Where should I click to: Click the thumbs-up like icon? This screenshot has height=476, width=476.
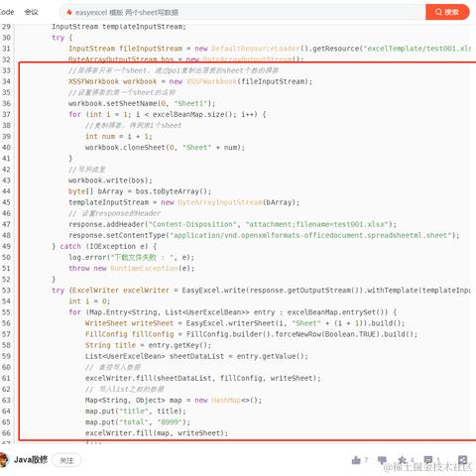[356, 460]
